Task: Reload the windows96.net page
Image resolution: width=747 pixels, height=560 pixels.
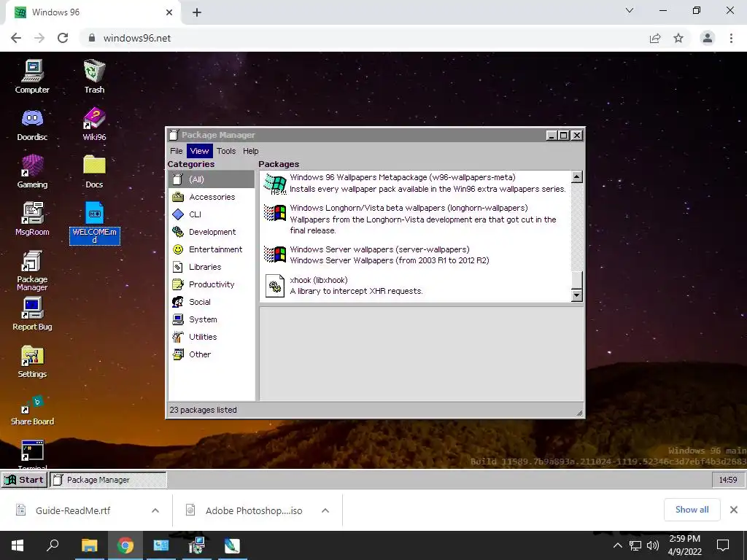Action: (63, 38)
